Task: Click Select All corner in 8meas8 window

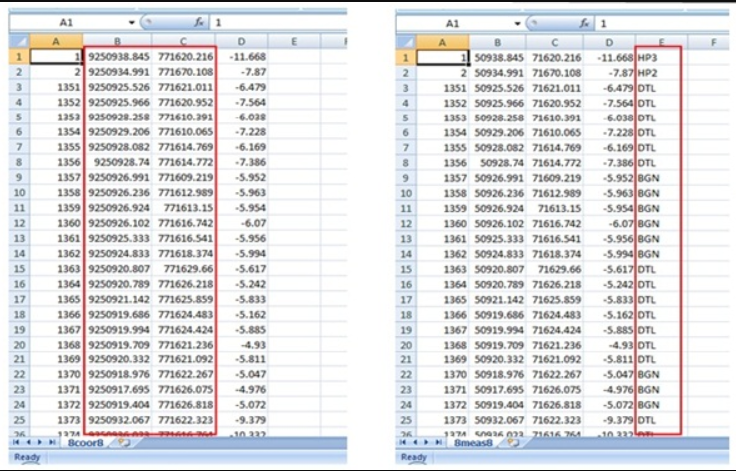Action: [x=406, y=42]
